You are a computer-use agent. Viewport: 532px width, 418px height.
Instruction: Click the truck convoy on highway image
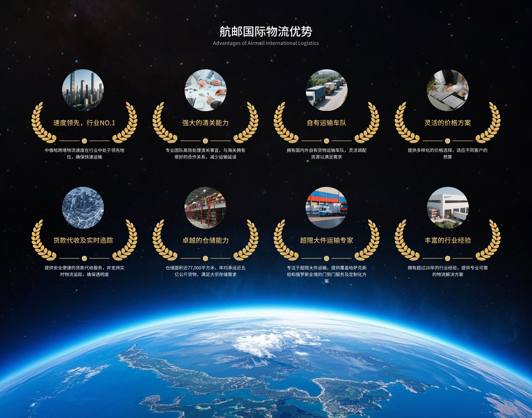tap(326, 90)
